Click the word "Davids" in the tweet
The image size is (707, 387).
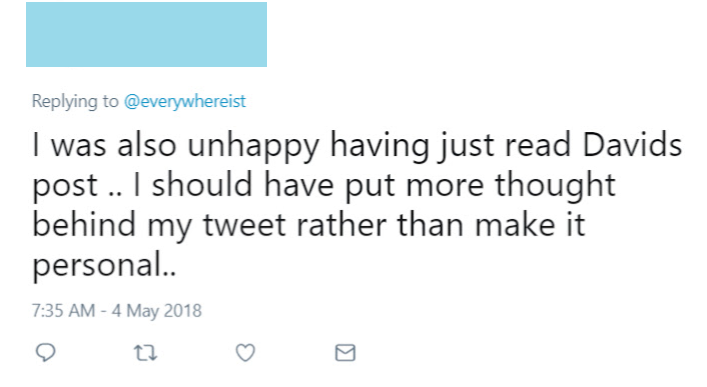(x=632, y=145)
